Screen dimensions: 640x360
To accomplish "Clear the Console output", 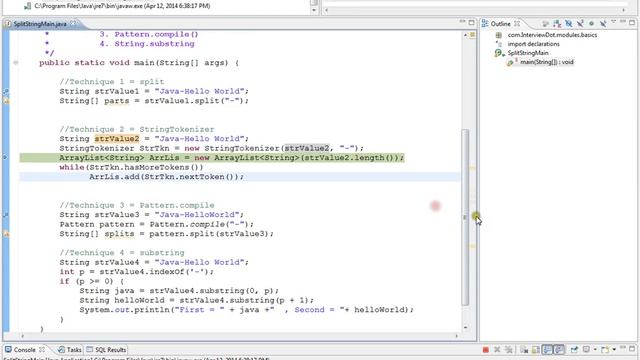I will point(524,350).
